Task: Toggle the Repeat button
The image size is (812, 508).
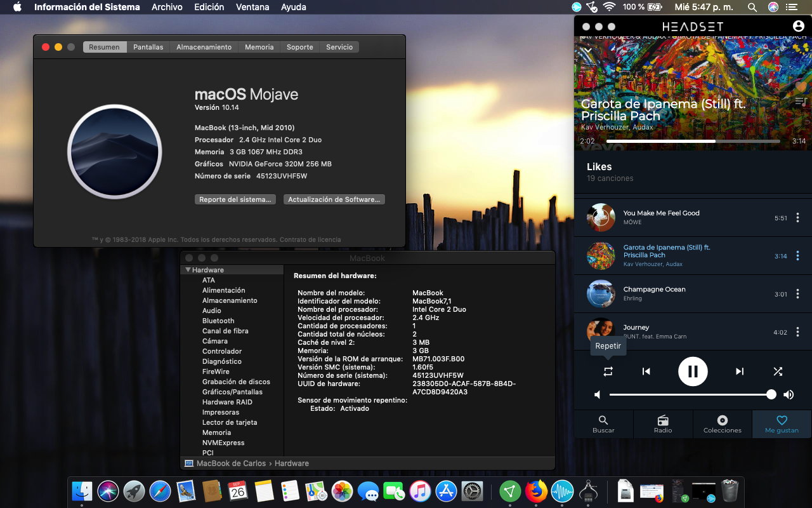Action: click(608, 371)
